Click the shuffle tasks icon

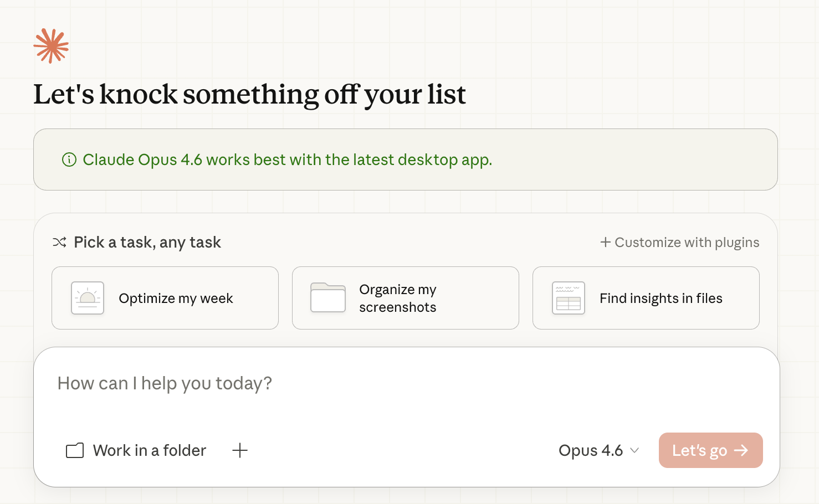59,242
